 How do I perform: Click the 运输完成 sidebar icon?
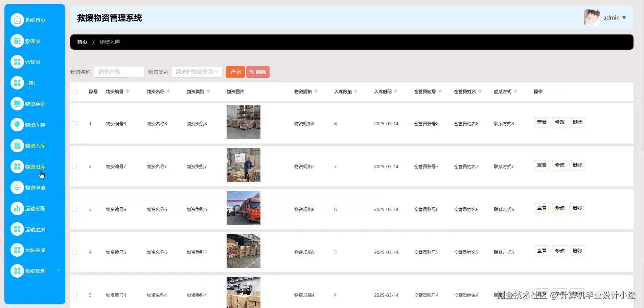(17, 250)
